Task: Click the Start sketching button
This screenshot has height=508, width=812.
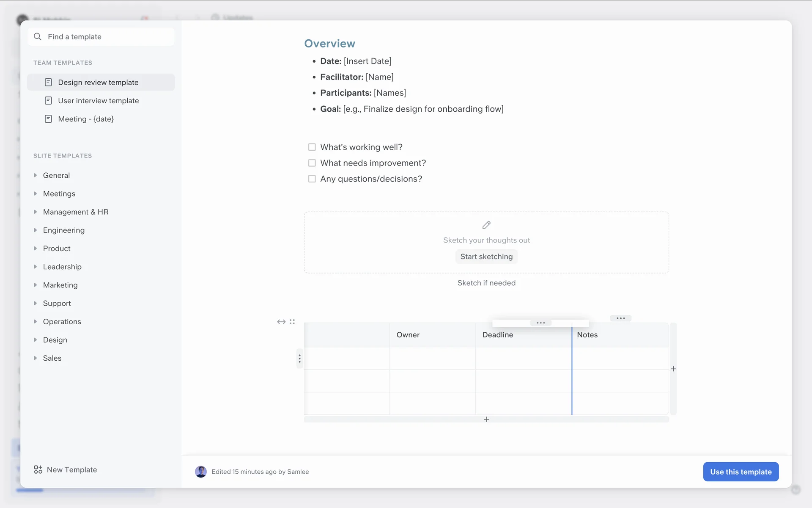Action: tap(486, 257)
